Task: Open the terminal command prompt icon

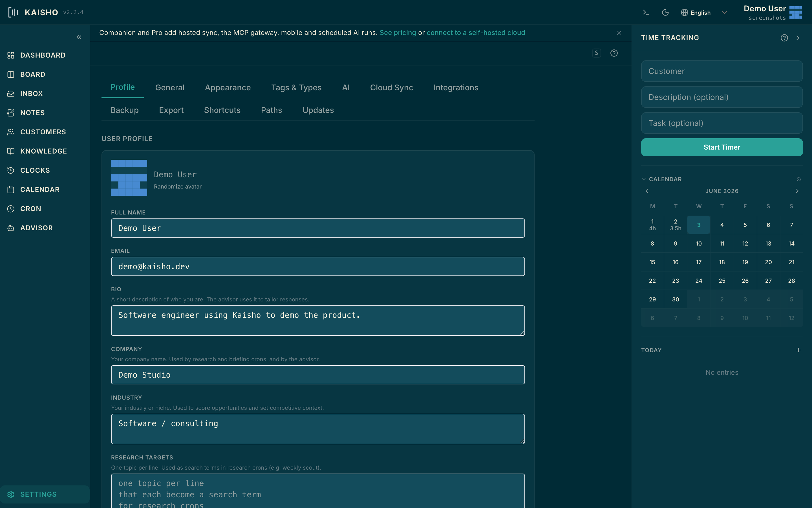Action: coord(646,12)
